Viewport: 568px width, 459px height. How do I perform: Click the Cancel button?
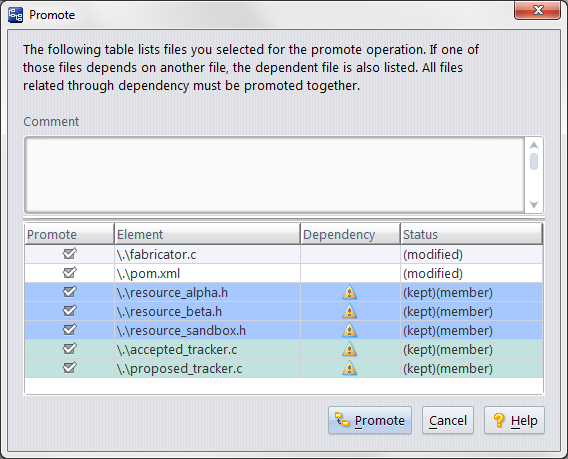pos(448,420)
